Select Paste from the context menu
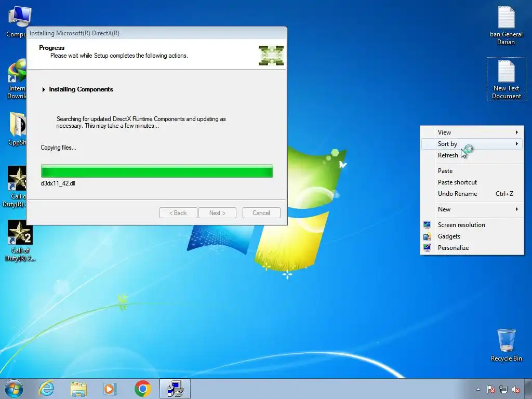The height and width of the screenshot is (399, 532). pyautogui.click(x=472, y=170)
